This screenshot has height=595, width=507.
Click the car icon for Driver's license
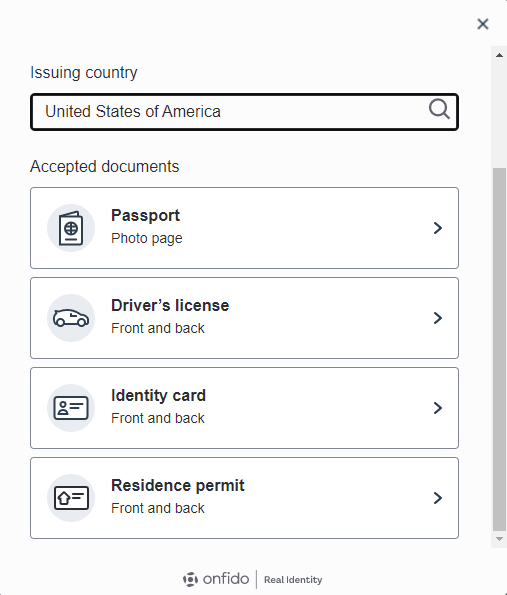tap(71, 318)
